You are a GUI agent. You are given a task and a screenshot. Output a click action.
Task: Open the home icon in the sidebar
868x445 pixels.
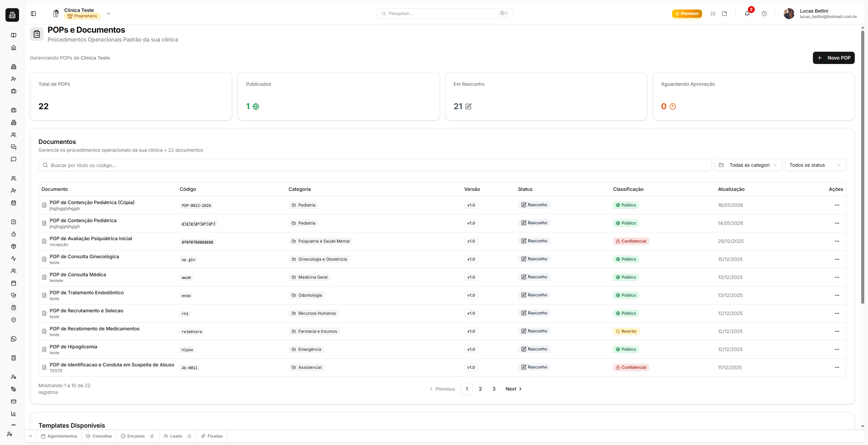click(14, 47)
